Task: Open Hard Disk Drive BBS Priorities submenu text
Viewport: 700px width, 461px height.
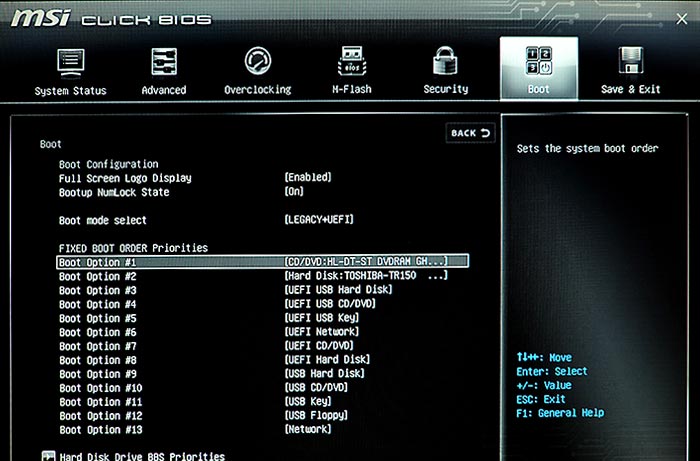Action: tap(142, 456)
